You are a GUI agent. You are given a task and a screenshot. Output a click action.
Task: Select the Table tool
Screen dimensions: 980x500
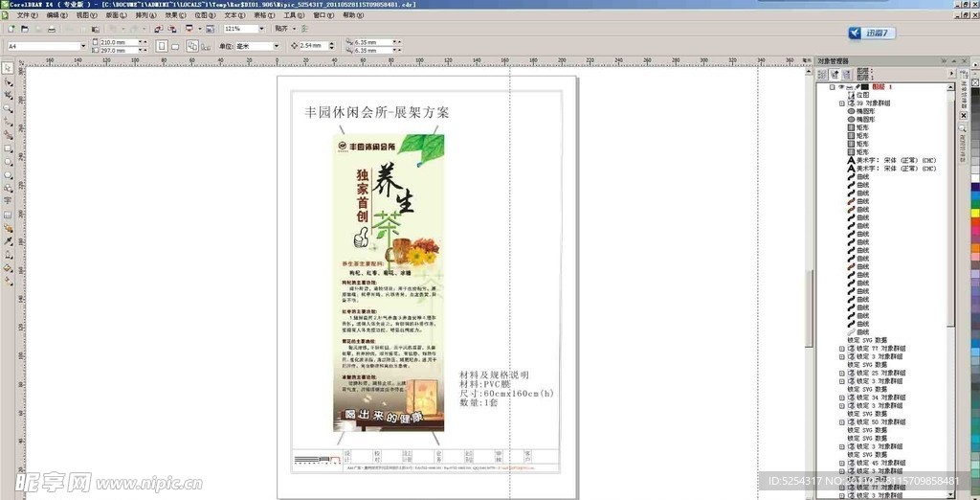8,215
